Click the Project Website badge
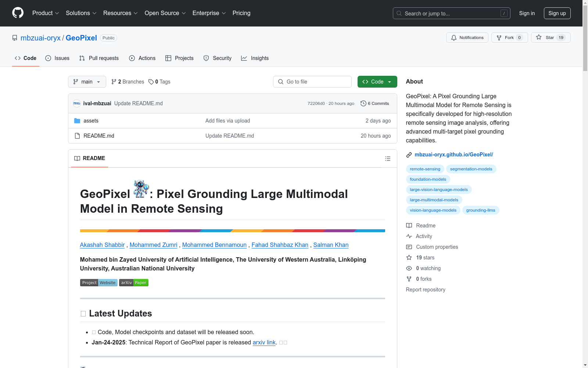588x368 pixels. (x=99, y=283)
